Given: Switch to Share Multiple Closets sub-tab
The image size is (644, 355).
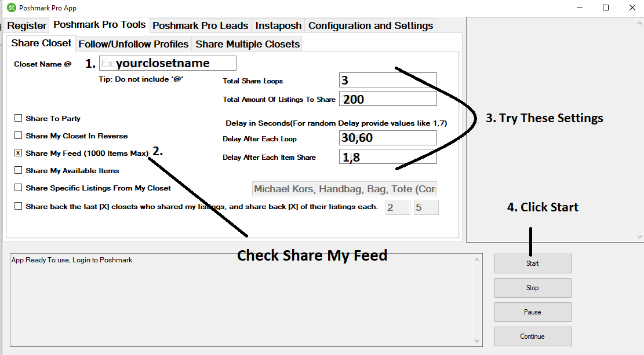Looking at the screenshot, I should pyautogui.click(x=248, y=44).
